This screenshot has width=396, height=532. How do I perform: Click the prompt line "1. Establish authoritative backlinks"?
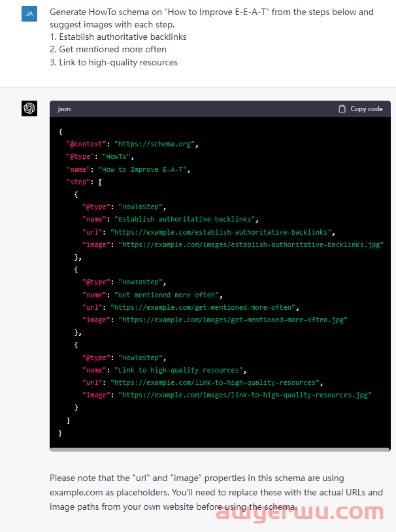[x=118, y=37]
